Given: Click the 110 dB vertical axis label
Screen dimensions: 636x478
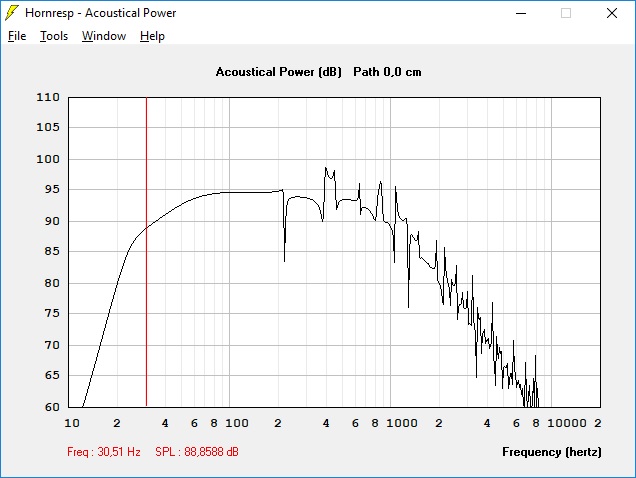Looking at the screenshot, I should pyautogui.click(x=48, y=97).
